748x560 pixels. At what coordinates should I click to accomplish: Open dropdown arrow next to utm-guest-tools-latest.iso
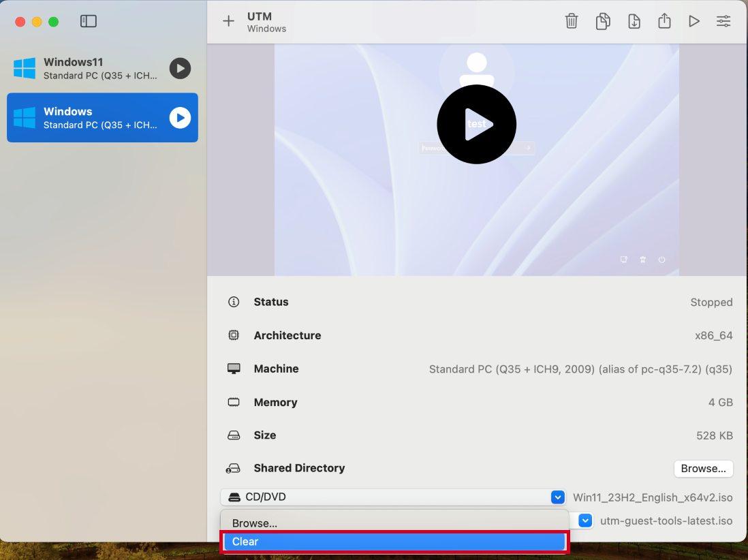[x=585, y=520]
